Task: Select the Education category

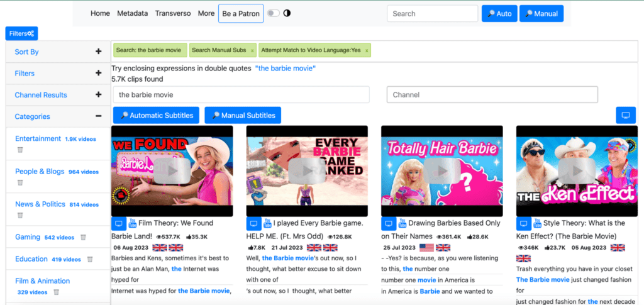Action: click(x=31, y=259)
